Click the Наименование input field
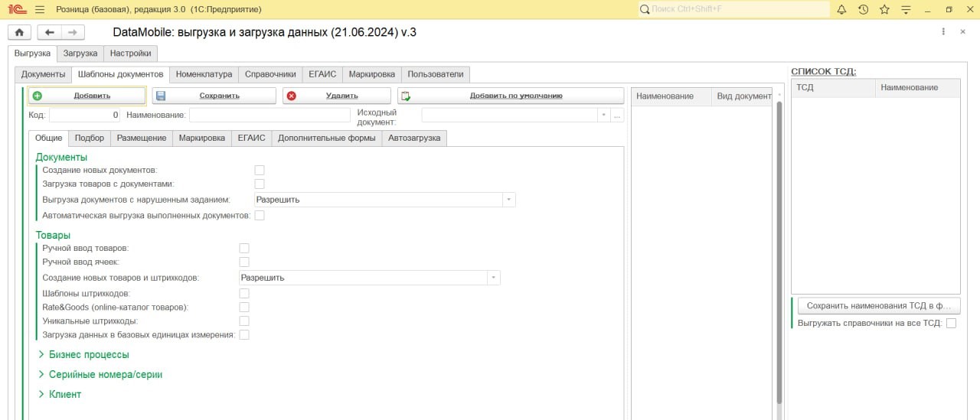This screenshot has width=980, height=420. pos(269,115)
